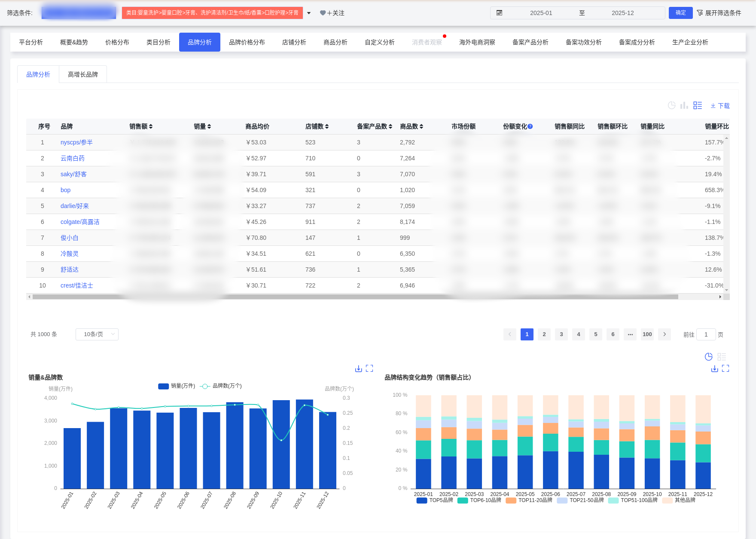The height and width of the screenshot is (539, 756).
Task: Open the 10条/页 page size dropdown
Action: 97,334
